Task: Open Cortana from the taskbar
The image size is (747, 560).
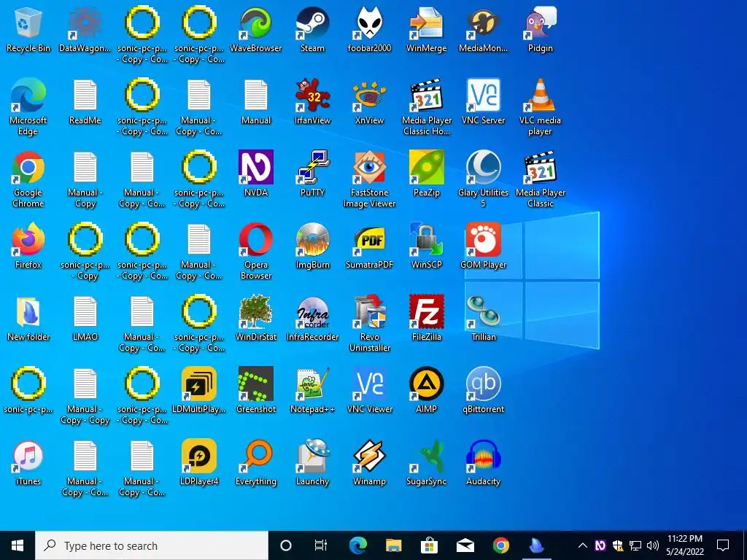Action: [x=285, y=545]
